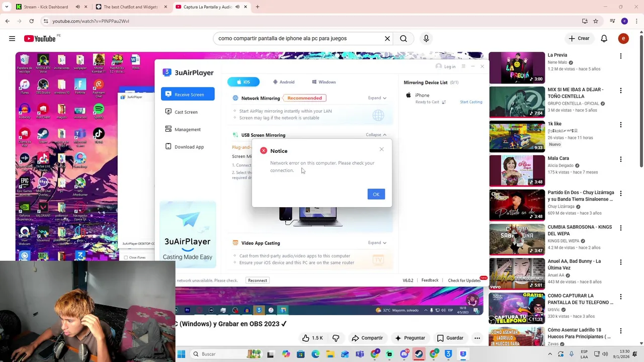The width and height of the screenshot is (644, 362).
Task: Open a new browser tab
Action: click(x=258, y=7)
